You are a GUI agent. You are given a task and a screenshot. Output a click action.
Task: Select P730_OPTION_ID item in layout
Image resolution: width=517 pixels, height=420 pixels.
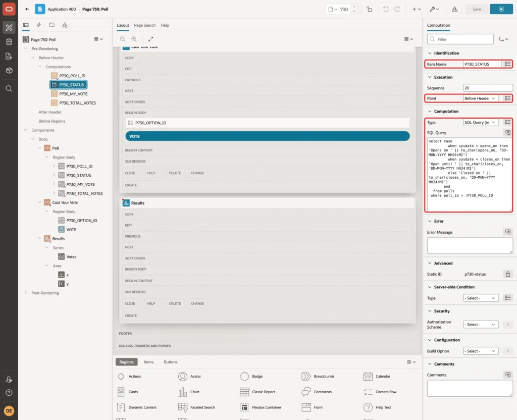click(x=268, y=123)
